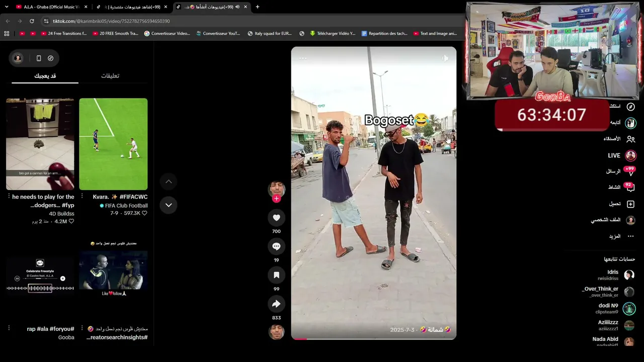Open the Text and Image ani... bookmark
644x362 pixels.
pos(435,34)
